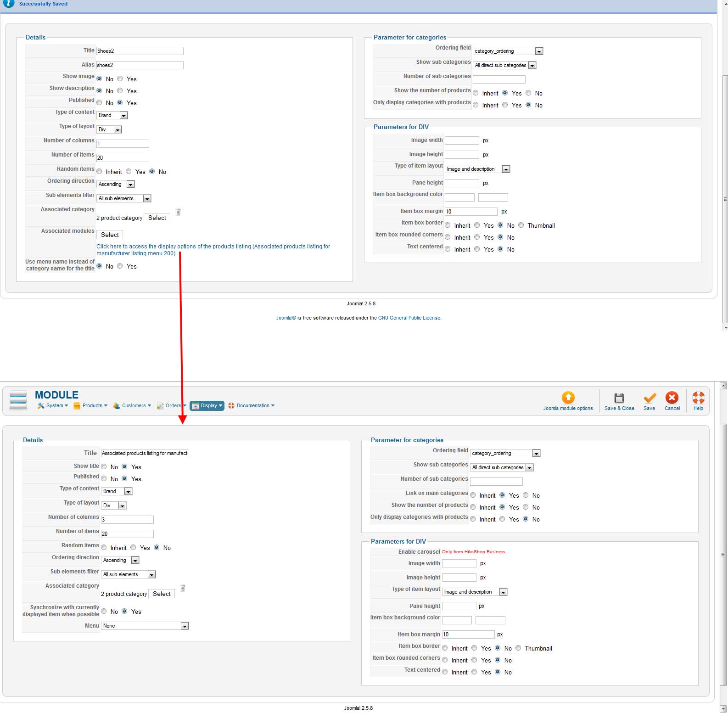Screen dimensions: 728x713
Task: Click the module Number of items field
Action: point(127,534)
